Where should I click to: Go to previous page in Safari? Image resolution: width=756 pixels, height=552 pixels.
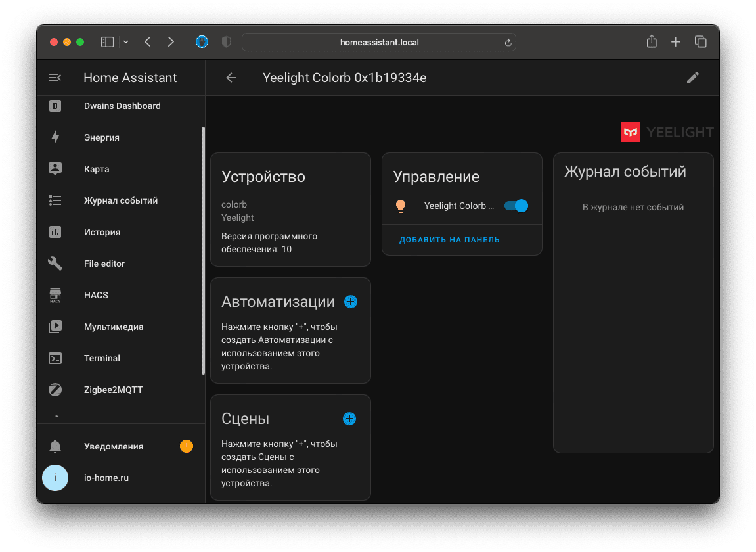coord(148,42)
